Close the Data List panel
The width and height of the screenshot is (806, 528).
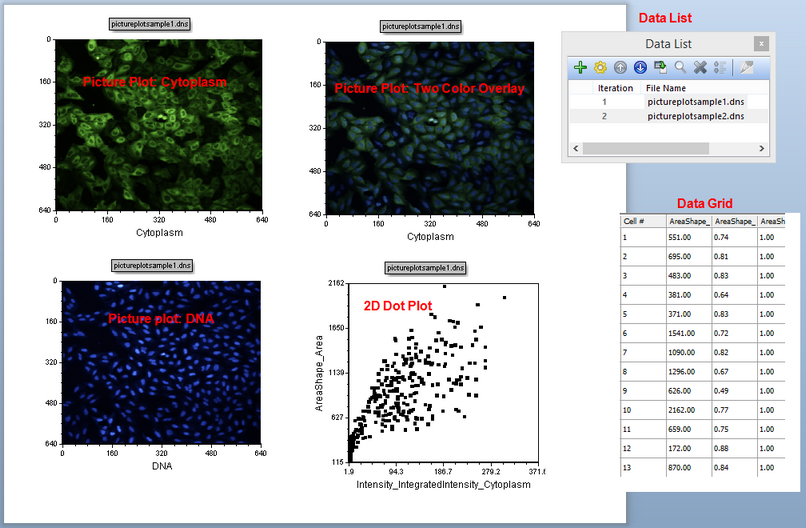pos(761,43)
